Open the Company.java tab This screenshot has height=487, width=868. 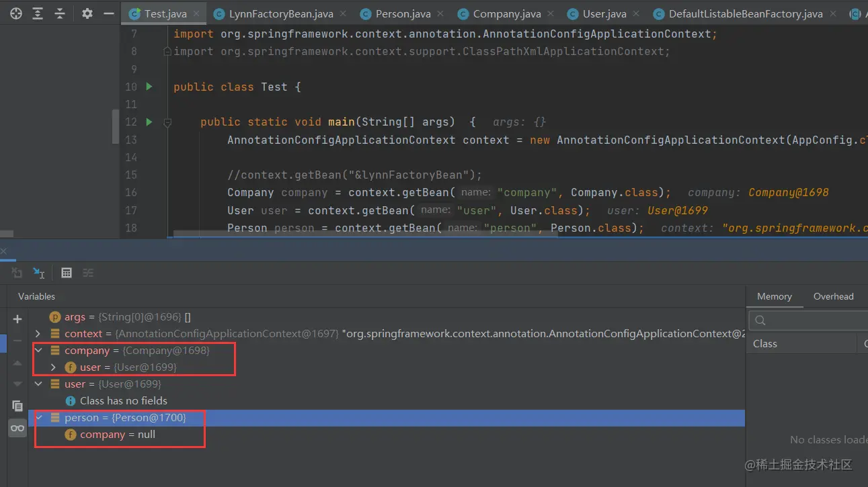point(506,14)
